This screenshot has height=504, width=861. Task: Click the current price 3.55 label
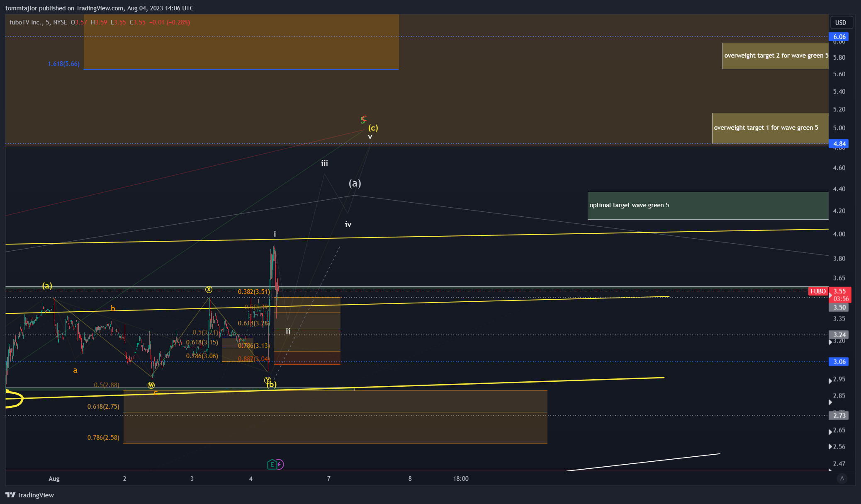click(840, 295)
